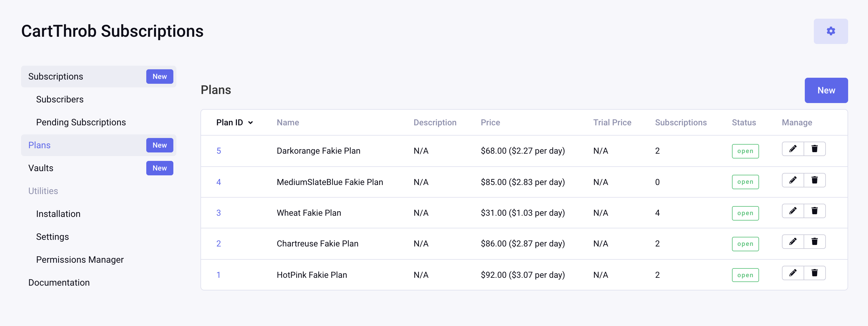Go to Pending Subscriptions
868x326 pixels.
81,123
